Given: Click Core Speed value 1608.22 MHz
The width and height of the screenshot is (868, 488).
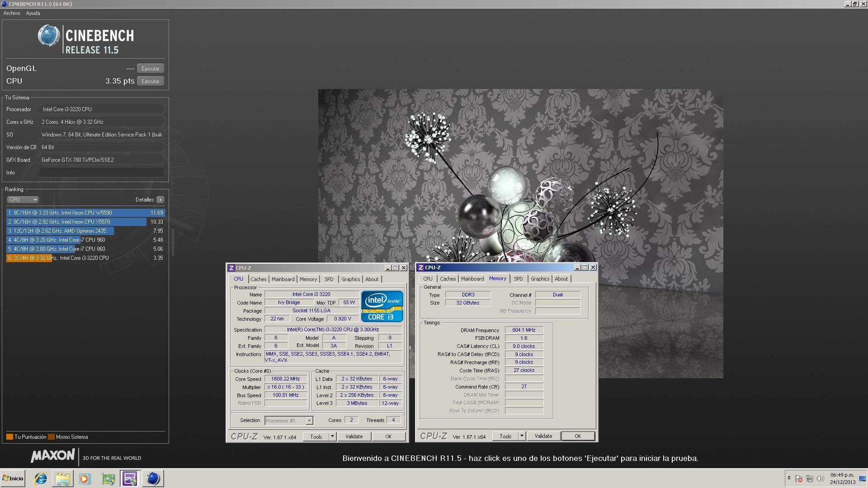Looking at the screenshot, I should click(286, 379).
